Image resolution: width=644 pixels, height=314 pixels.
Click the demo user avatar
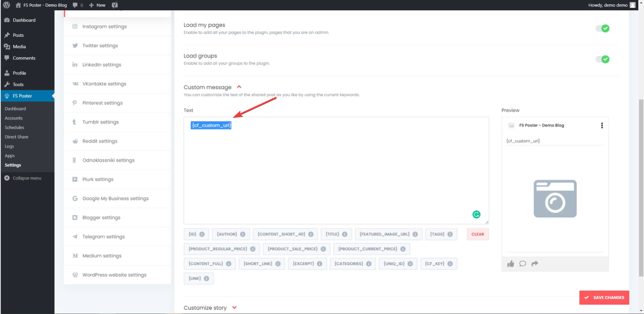click(x=632, y=5)
